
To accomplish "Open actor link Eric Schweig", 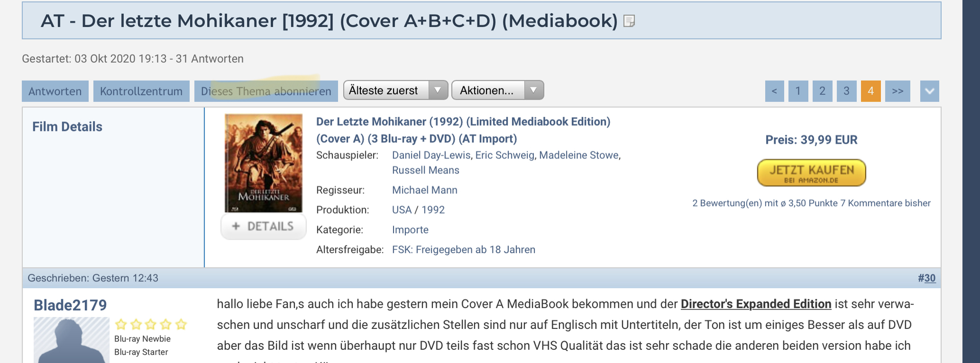I will tap(505, 155).
